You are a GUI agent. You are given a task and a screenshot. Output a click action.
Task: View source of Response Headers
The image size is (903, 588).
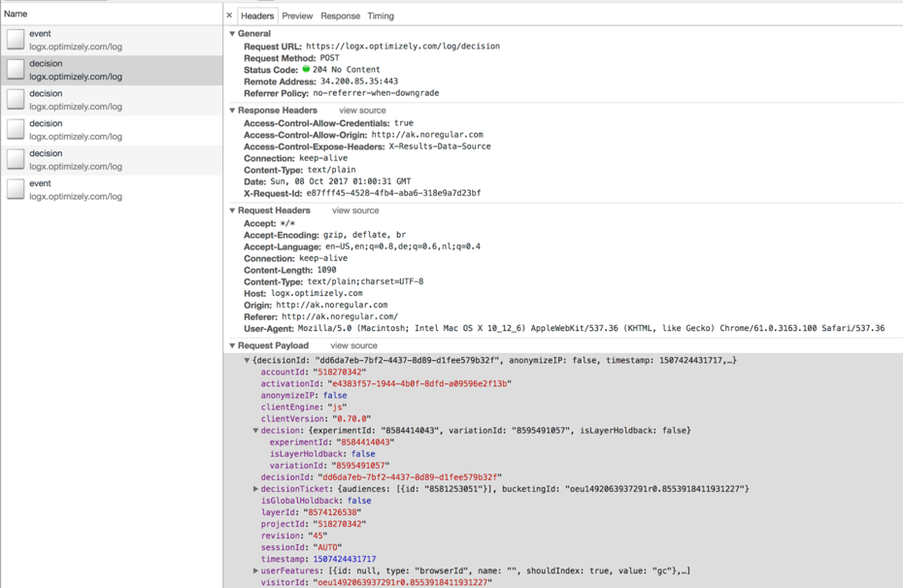tap(362, 111)
